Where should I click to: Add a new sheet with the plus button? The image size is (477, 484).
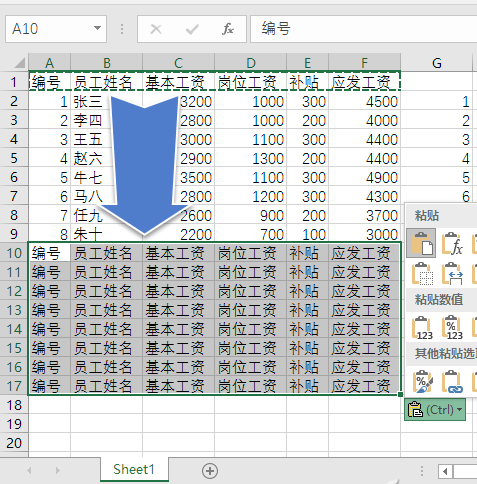[210, 471]
